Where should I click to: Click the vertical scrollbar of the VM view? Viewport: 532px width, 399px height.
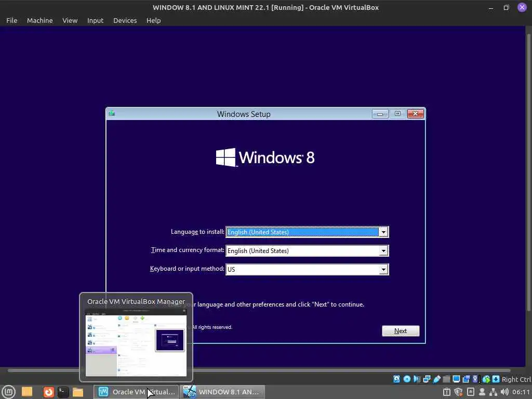tap(528, 172)
